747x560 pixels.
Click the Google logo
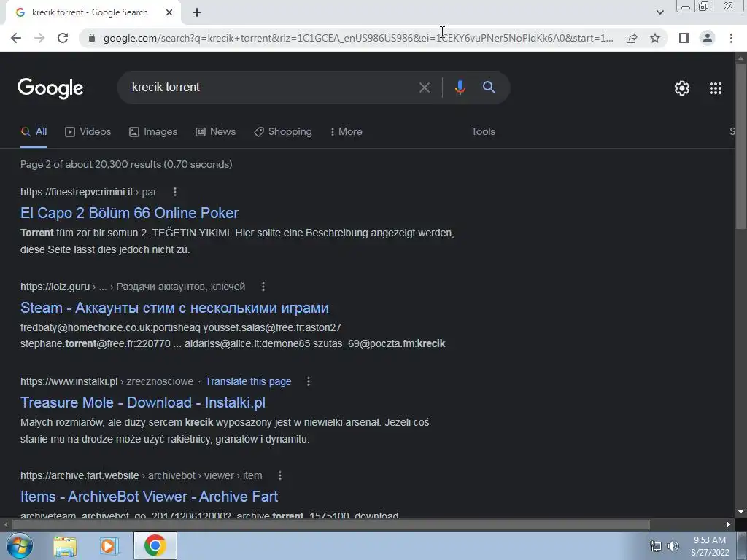pyautogui.click(x=50, y=88)
